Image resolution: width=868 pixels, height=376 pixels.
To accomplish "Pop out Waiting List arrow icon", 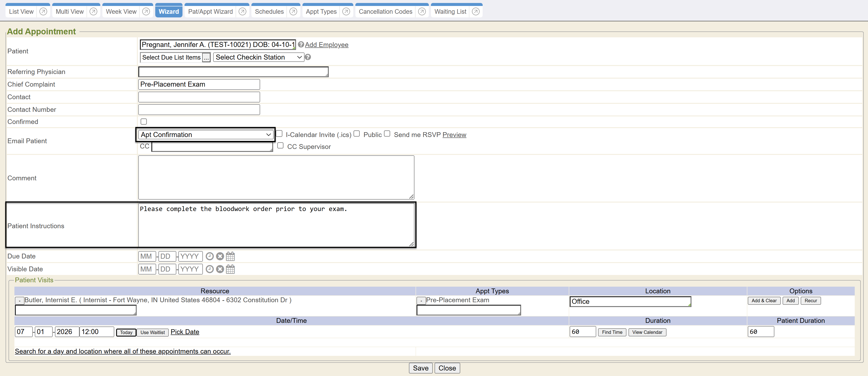I will tap(476, 11).
